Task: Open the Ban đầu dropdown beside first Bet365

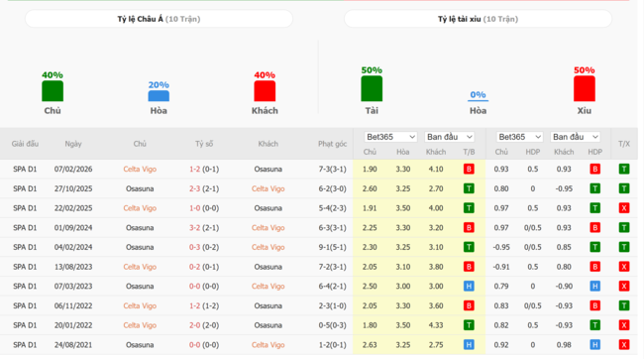Action: [450, 137]
